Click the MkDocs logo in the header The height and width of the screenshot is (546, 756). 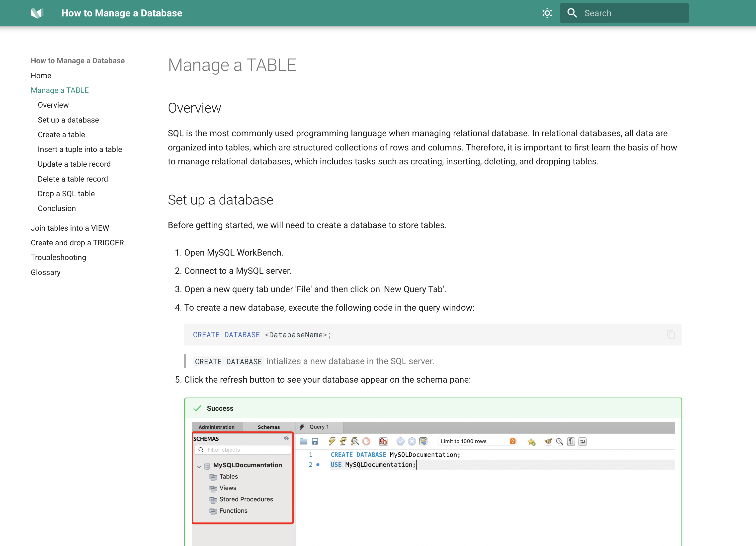(37, 13)
